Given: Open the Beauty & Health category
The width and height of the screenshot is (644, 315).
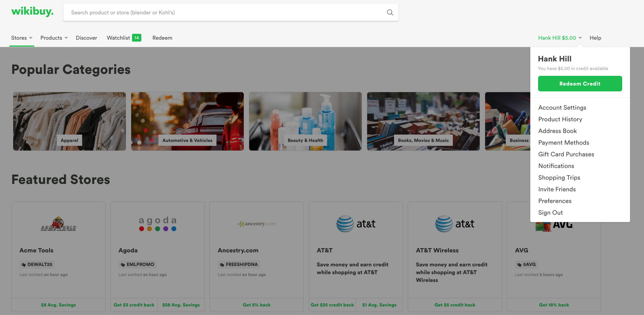Looking at the screenshot, I should click(305, 121).
